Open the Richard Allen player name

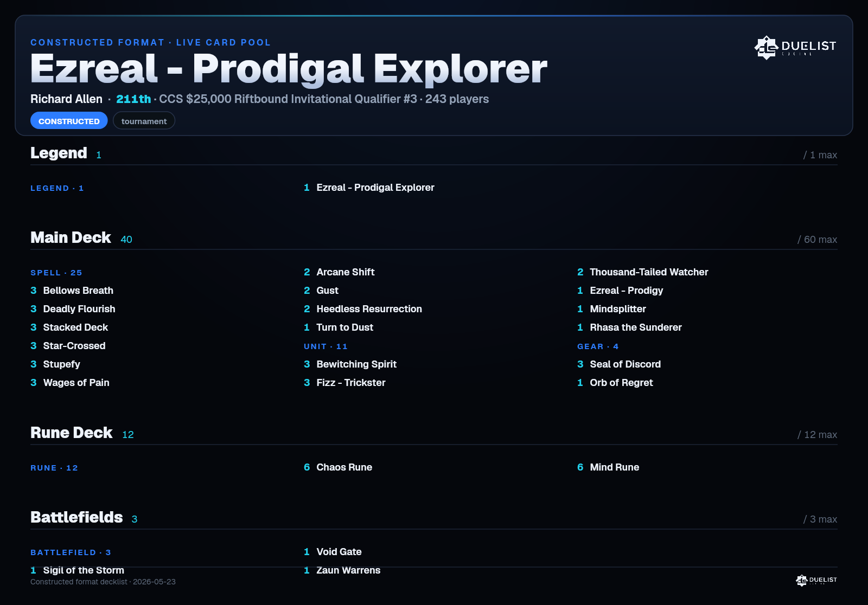66,99
